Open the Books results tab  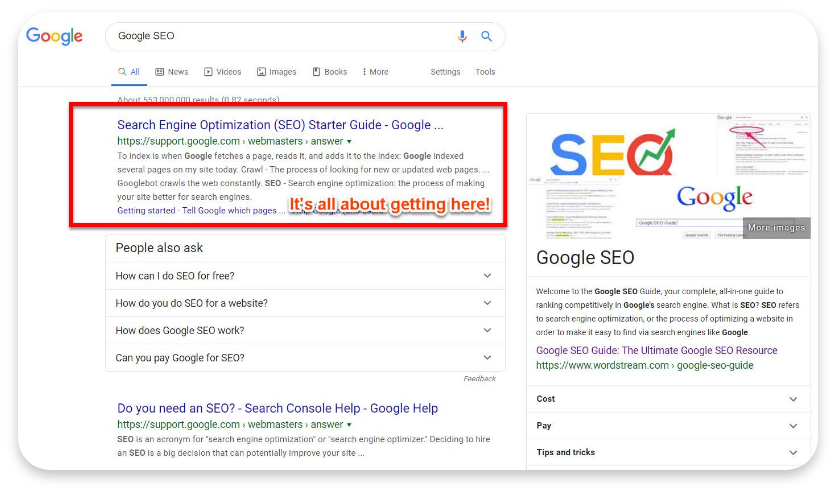pyautogui.click(x=329, y=72)
